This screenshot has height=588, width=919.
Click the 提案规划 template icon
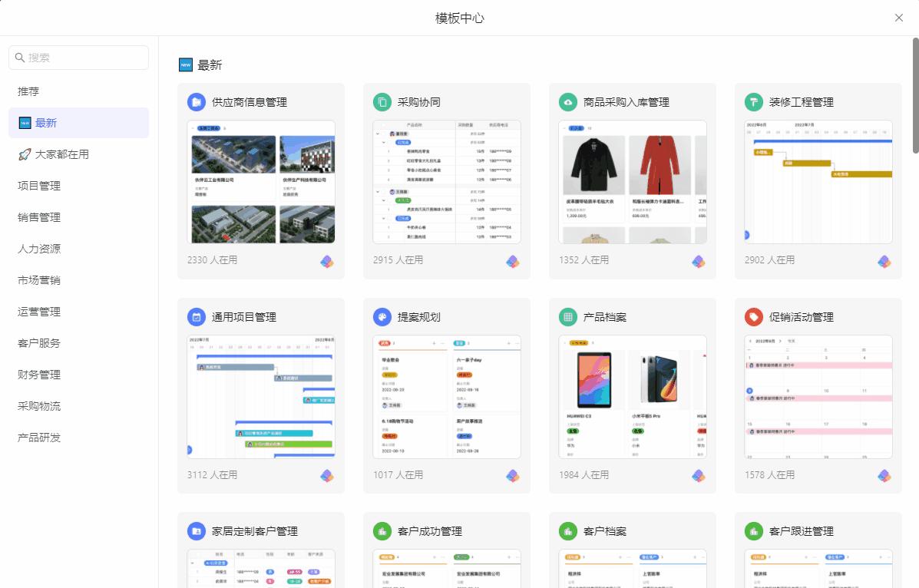pos(382,316)
